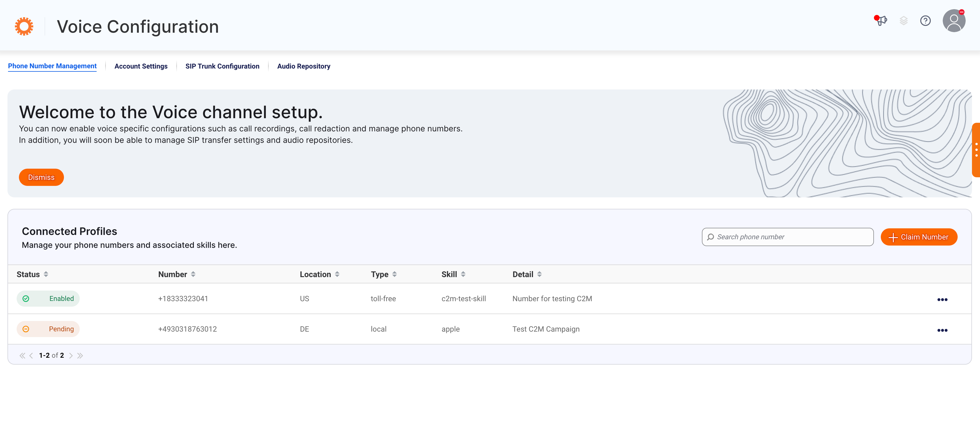Click Number for testing C2M detail

(x=552, y=299)
